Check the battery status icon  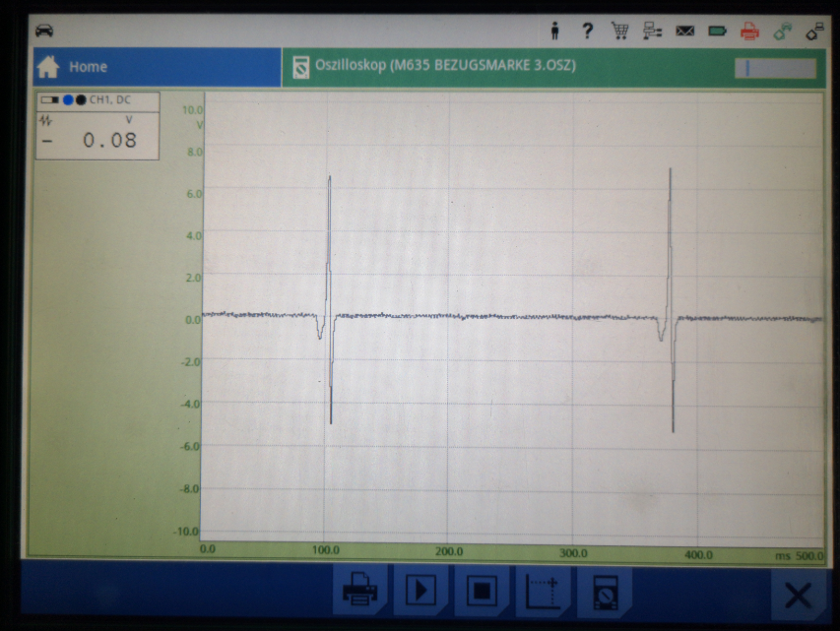pyautogui.click(x=717, y=32)
